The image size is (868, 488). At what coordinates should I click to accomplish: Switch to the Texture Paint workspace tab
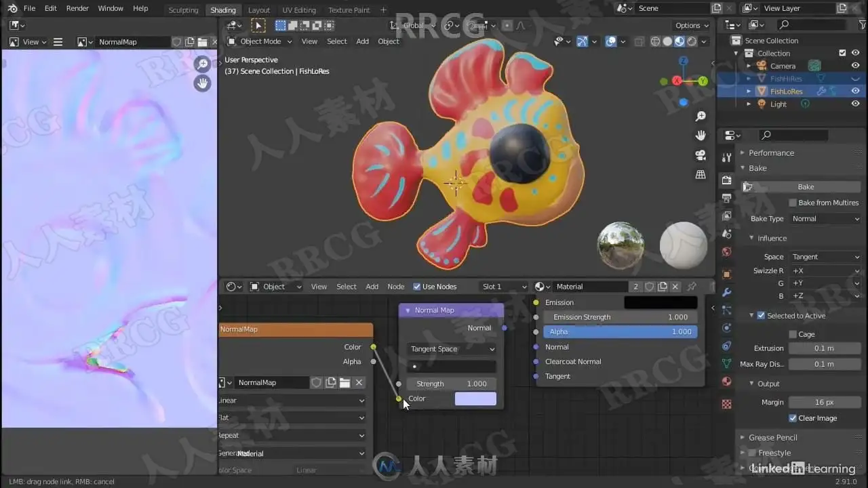349,10
